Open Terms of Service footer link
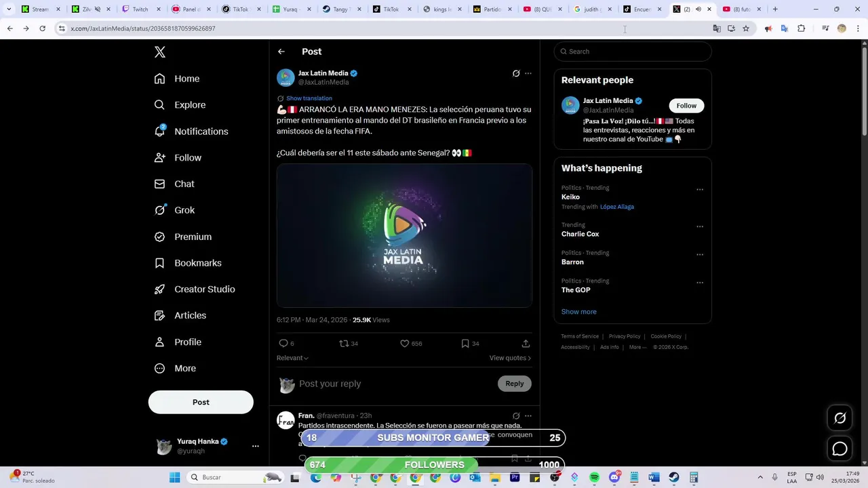This screenshot has width=868, height=488. point(580,336)
